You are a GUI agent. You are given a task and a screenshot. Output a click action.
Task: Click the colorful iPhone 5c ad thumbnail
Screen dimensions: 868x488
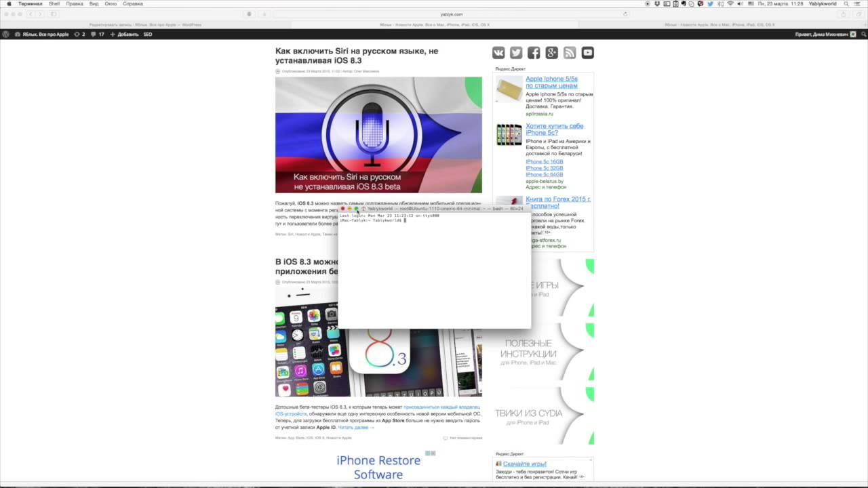click(x=509, y=135)
